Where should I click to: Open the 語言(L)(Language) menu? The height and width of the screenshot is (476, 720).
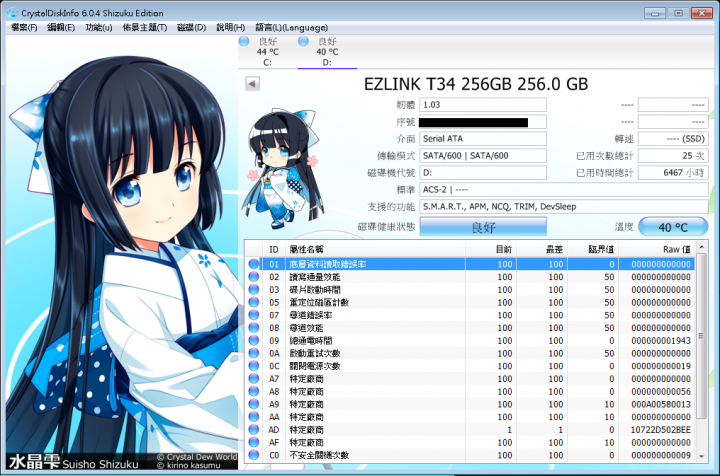click(292, 28)
